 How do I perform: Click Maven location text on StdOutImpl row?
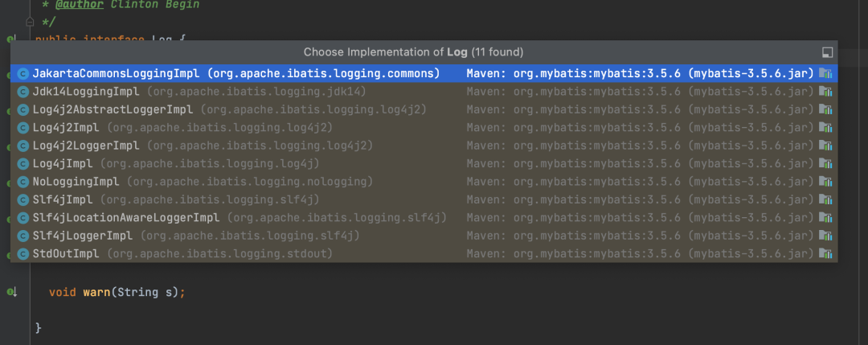pos(641,254)
